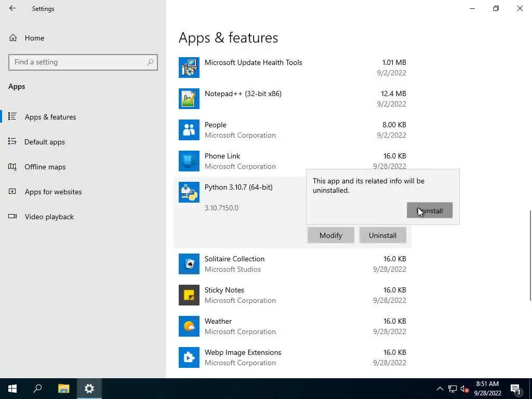Image resolution: width=532 pixels, height=399 pixels.
Task: Click the Webp Image Extensions icon
Action: tap(189, 357)
